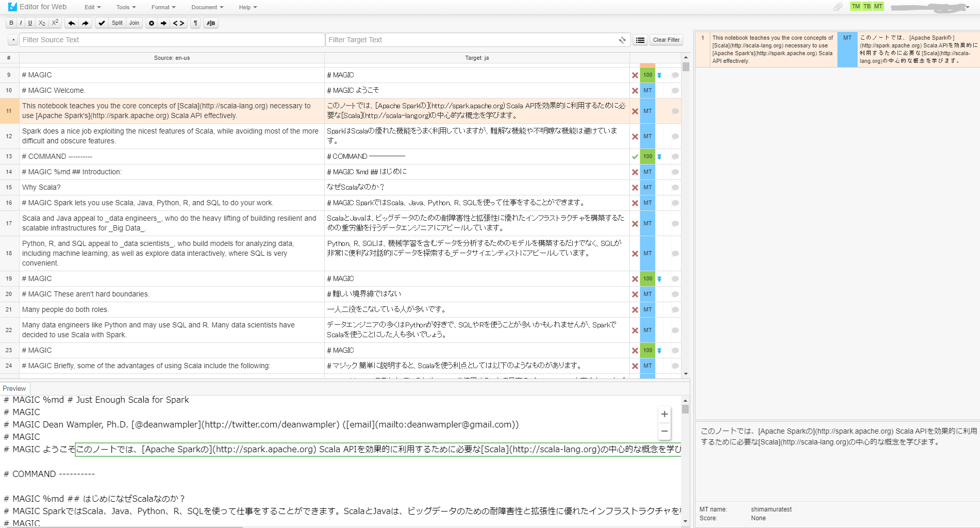Viewport: 980px width, 528px height.
Task: Apply subscript formatting
Action: [x=42, y=23]
